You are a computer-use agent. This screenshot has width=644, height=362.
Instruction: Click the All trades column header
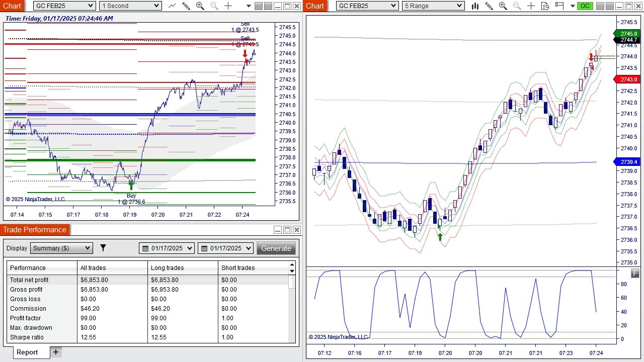click(x=112, y=268)
